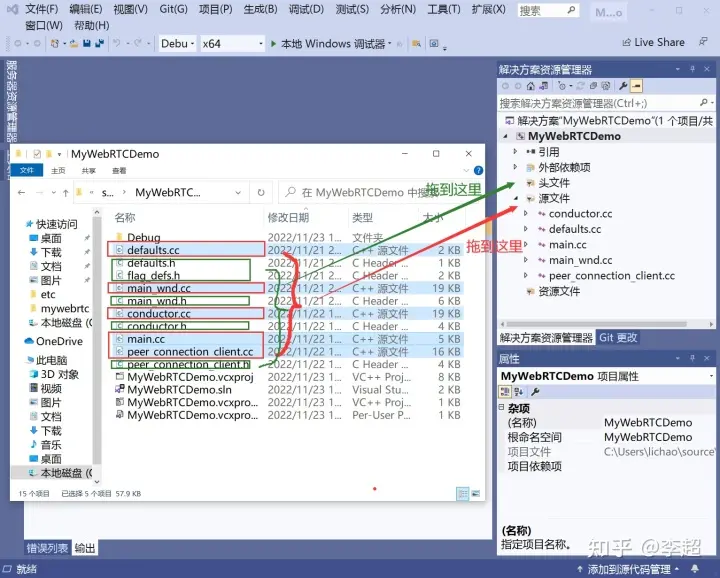Screen dimensions: 720x578
Task: Switch to the Git 更改 tab
Action: 618,337
